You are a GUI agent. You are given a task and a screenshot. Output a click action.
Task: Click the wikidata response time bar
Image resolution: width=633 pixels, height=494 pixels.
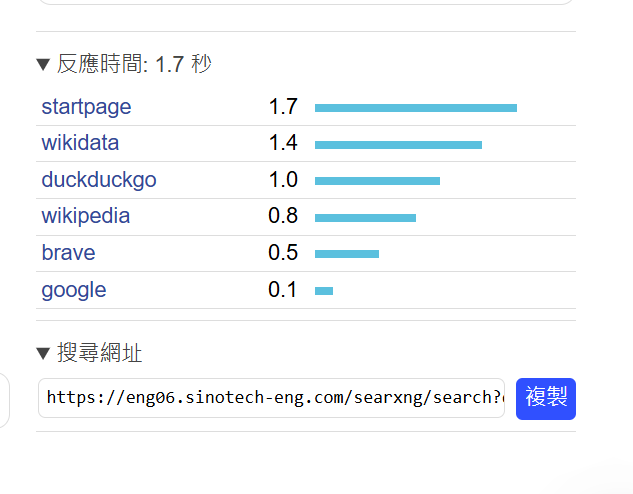398,144
